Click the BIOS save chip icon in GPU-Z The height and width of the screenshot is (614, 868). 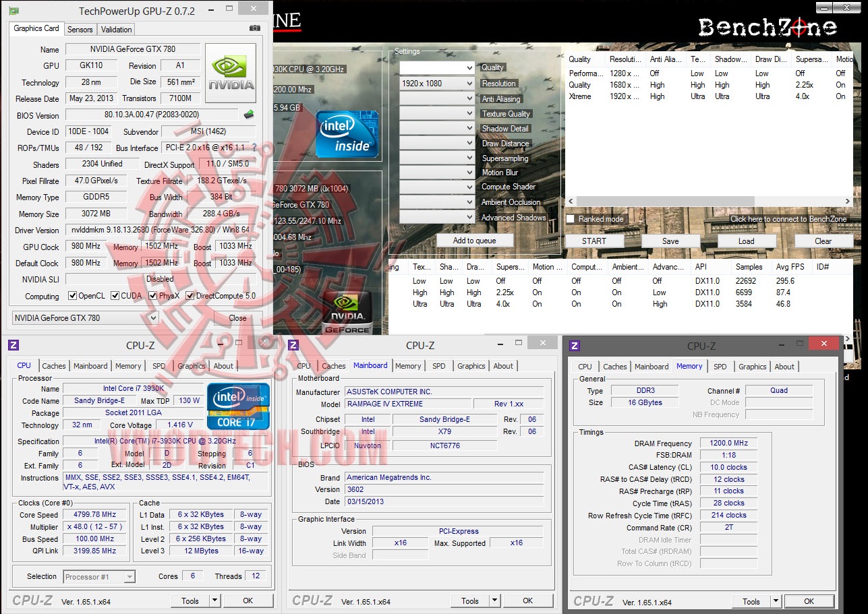pyautogui.click(x=249, y=115)
